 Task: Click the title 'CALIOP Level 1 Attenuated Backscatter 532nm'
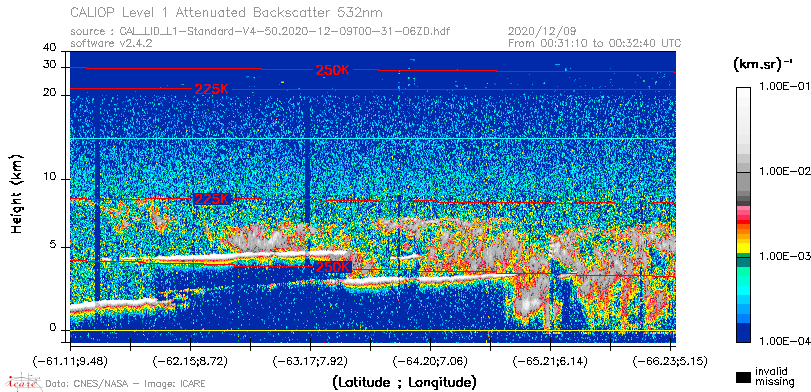[x=227, y=12]
